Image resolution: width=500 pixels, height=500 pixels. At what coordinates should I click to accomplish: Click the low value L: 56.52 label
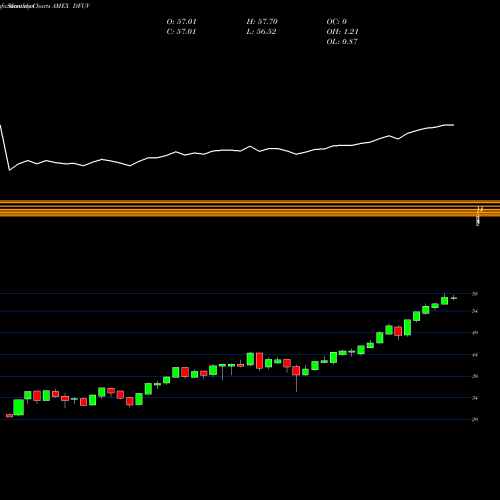[261, 32]
